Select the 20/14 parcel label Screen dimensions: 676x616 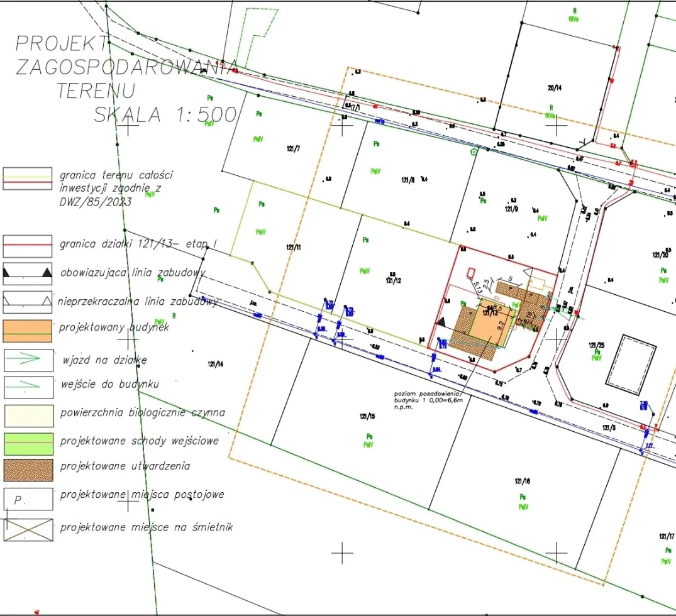[x=554, y=88]
